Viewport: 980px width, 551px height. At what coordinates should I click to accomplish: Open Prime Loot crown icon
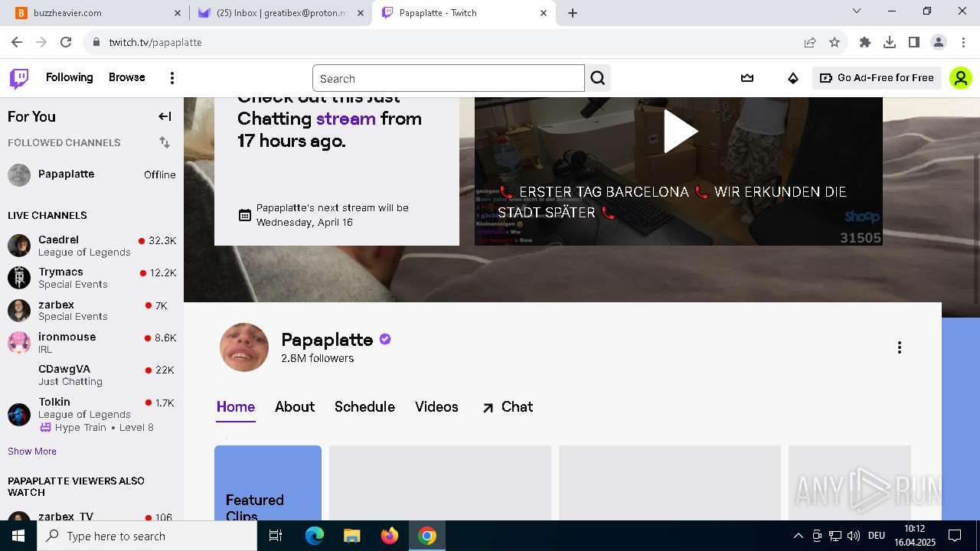pos(747,78)
